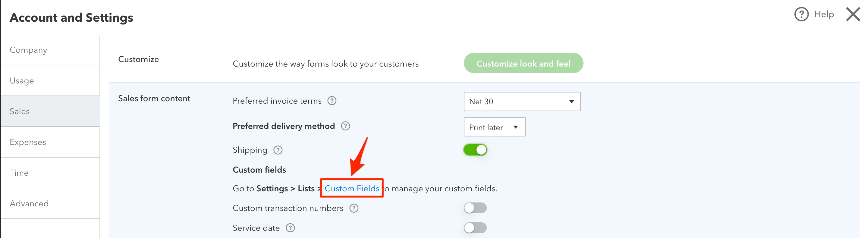Screen dimensions: 868x238
Task: Click Customize look and feel button
Action: 523,63
